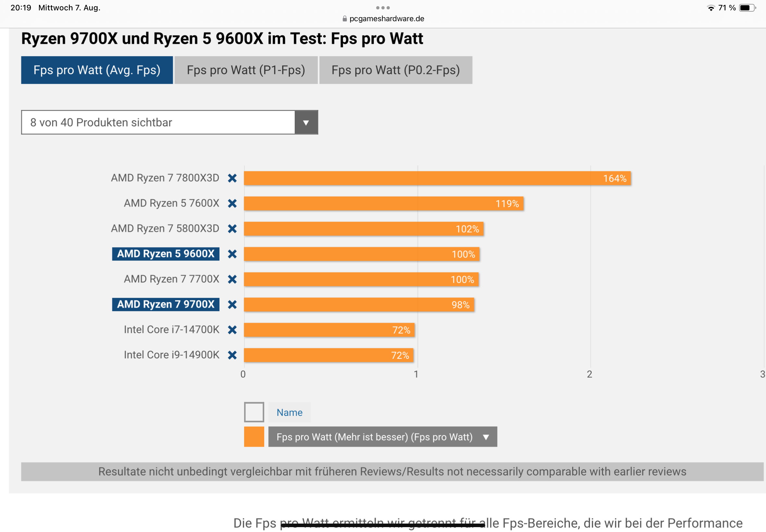Remove Intel Core i7-14700K with its X icon
The width and height of the screenshot is (766, 532).
[x=232, y=330]
